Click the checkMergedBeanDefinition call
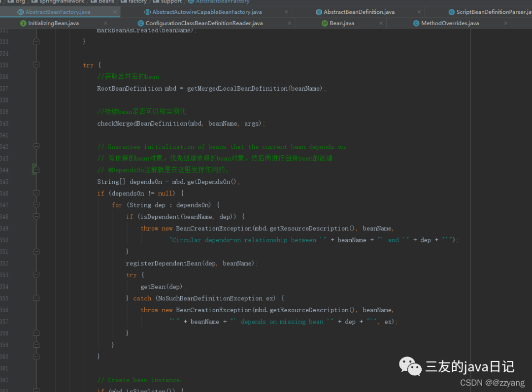 142,124
